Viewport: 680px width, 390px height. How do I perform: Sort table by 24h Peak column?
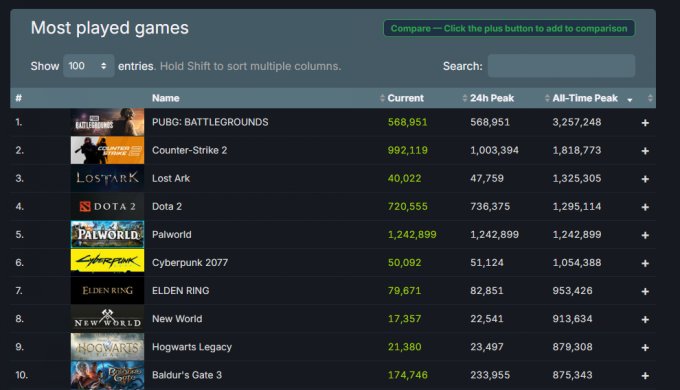(491, 98)
